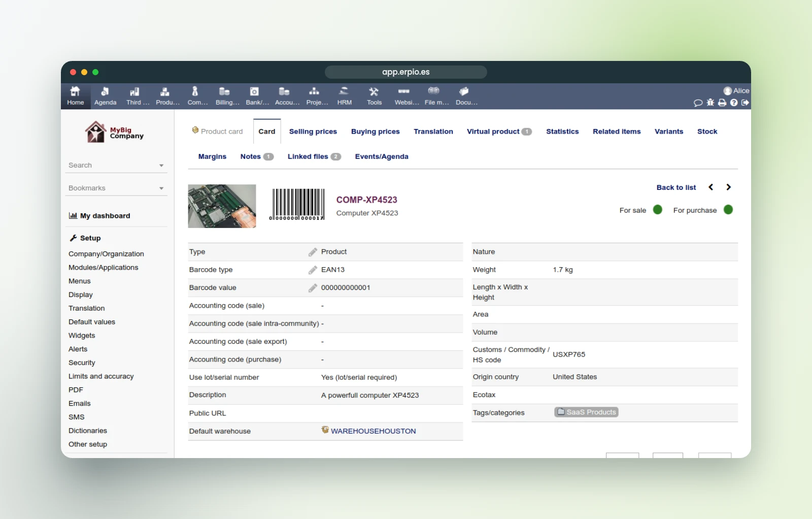Viewport: 812px width, 519px height.
Task: Go to previous product with left chevron
Action: [711, 187]
